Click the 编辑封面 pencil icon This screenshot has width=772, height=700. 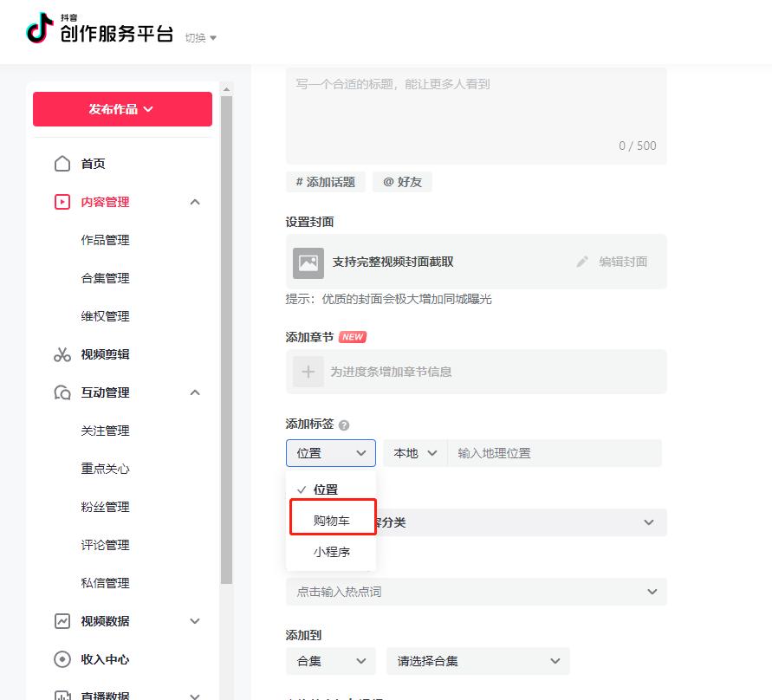coord(582,260)
